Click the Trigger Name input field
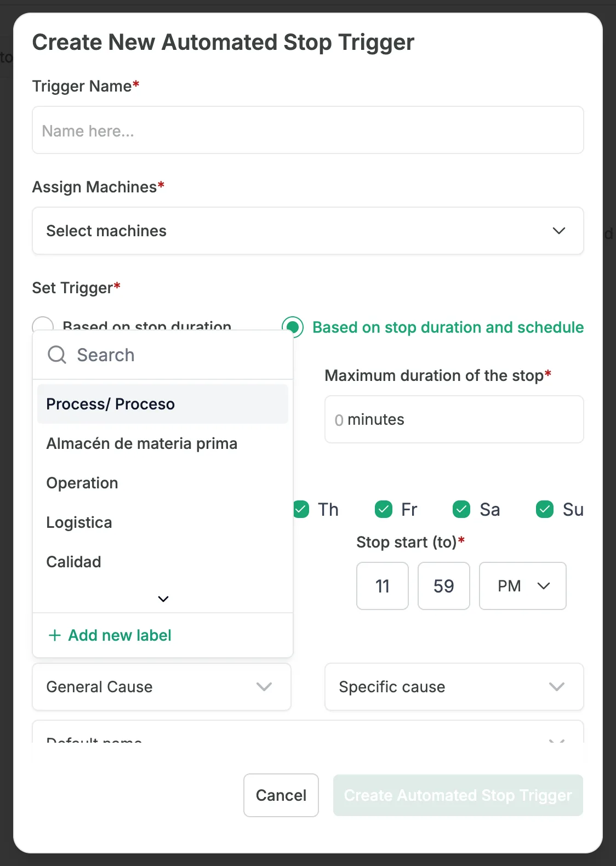The image size is (616, 866). 307,130
